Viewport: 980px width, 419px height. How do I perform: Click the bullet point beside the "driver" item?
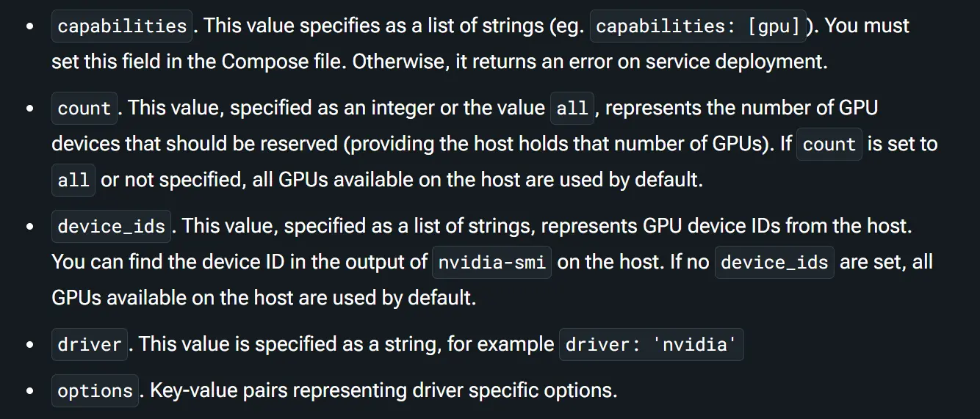click(x=29, y=344)
